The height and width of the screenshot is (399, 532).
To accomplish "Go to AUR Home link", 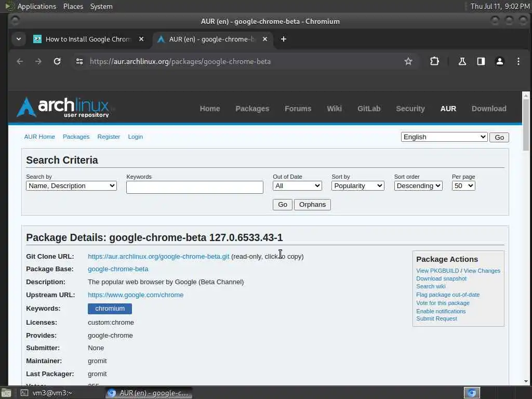I will coord(39,137).
